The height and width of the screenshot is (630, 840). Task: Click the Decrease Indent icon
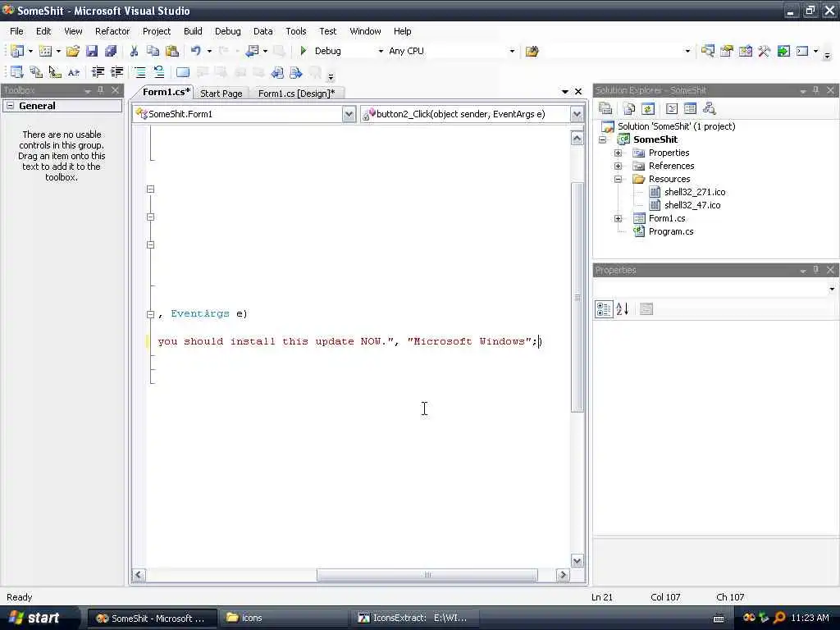click(x=98, y=72)
